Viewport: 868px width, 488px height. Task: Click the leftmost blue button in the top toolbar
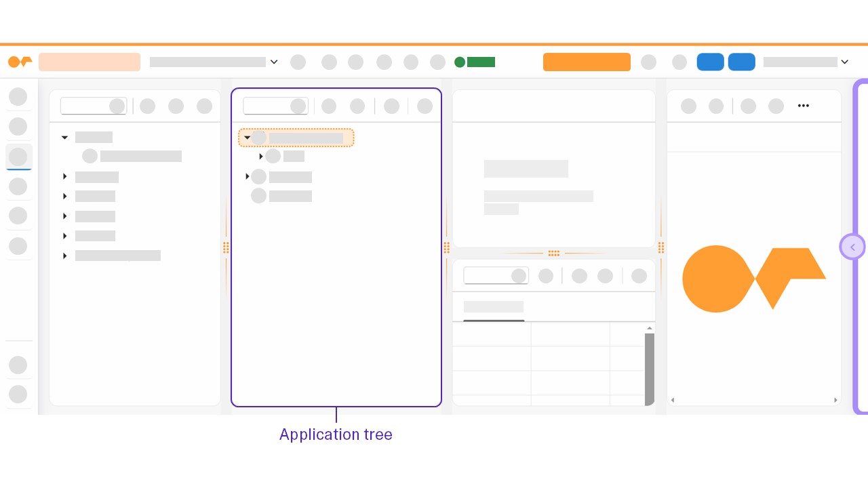710,62
